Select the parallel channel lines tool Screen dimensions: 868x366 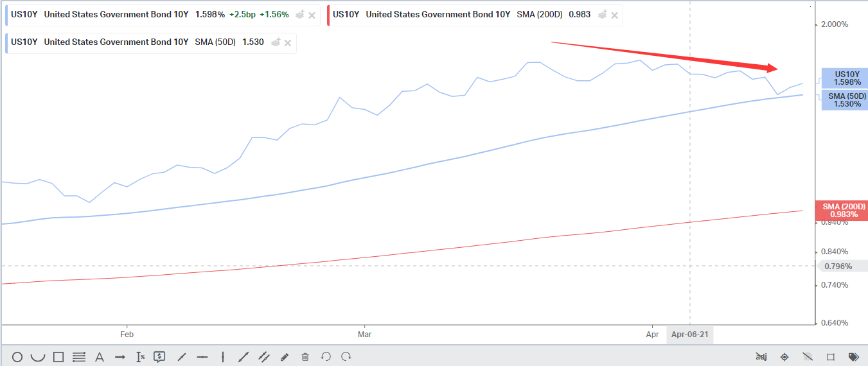(264, 357)
